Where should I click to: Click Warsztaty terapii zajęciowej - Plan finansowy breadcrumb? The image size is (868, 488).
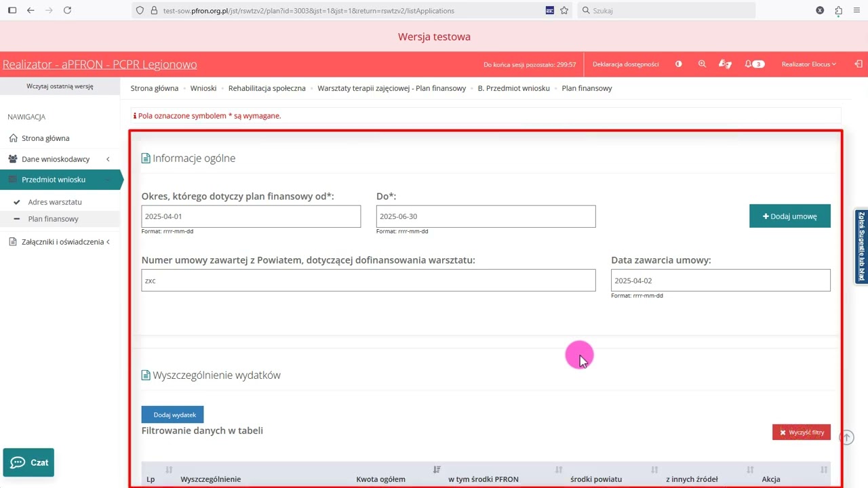point(391,88)
